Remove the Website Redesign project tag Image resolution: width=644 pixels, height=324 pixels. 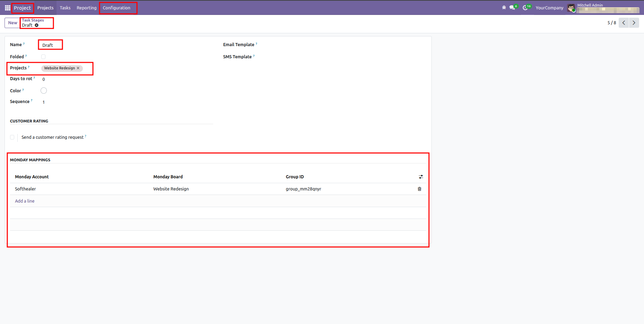tap(78, 68)
